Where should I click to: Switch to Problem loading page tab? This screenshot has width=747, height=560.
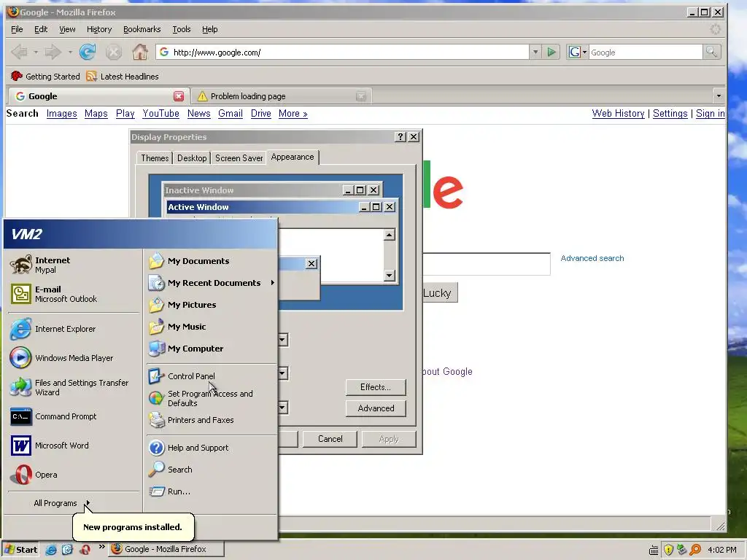pos(282,96)
